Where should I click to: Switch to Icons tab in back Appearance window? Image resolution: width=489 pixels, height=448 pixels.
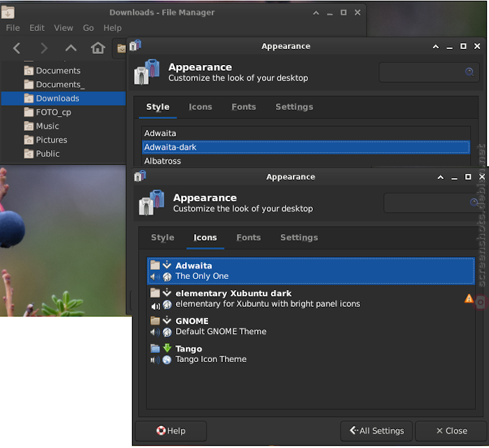(200, 107)
